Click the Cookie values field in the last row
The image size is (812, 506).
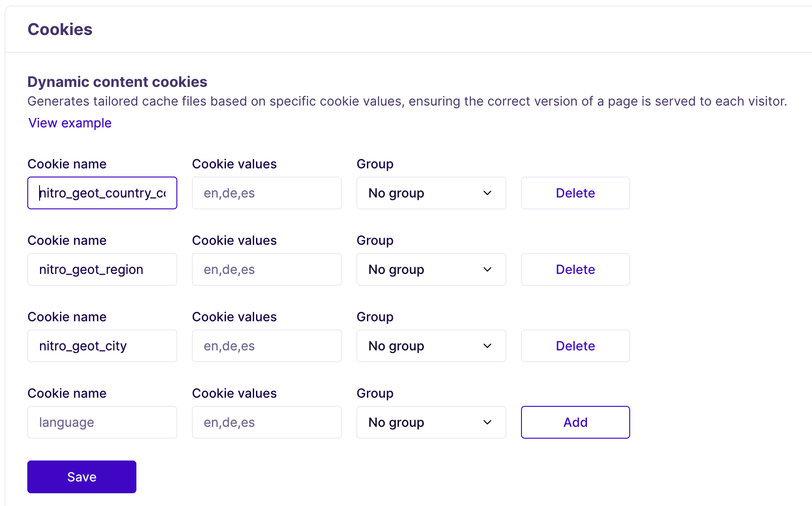266,422
